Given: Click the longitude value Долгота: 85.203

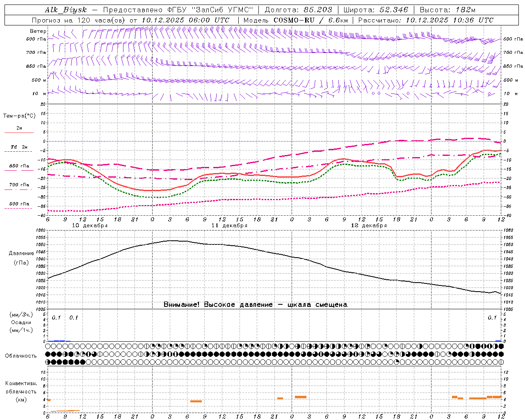Looking at the screenshot, I should (x=298, y=10).
